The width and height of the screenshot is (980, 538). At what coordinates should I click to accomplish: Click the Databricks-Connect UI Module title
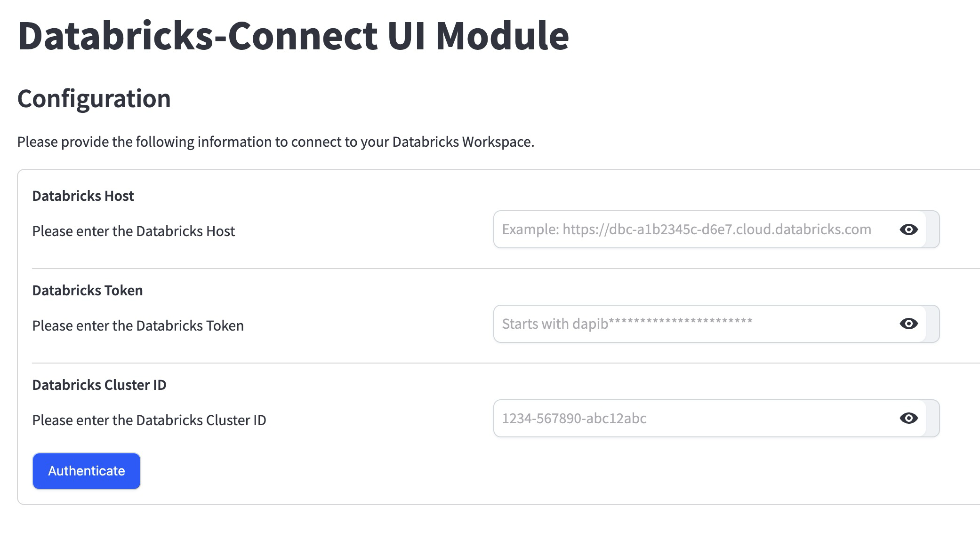click(293, 36)
